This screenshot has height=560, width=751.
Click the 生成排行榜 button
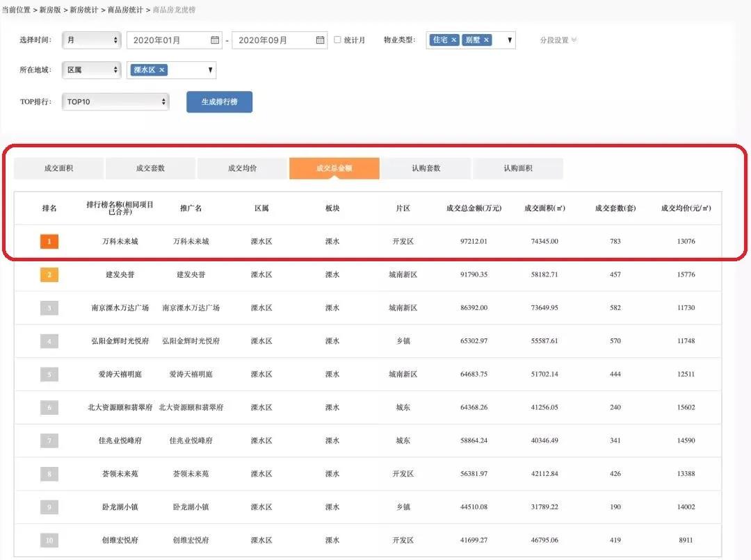tap(219, 102)
